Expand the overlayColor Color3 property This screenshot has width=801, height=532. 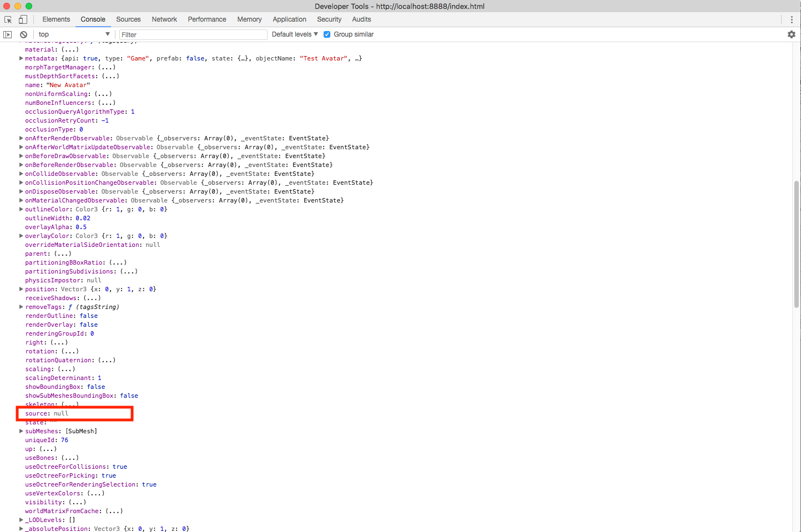[x=21, y=236]
